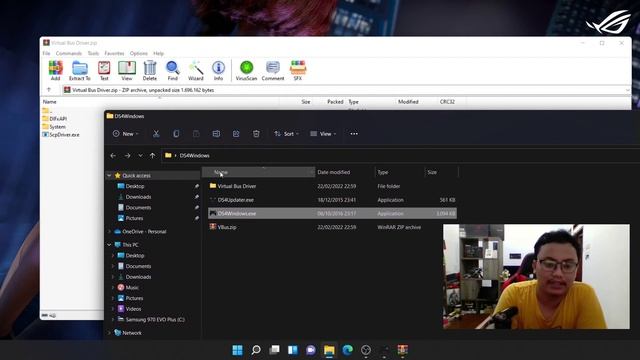
Task: Click the Share icon in Explorer toolbar
Action: [x=236, y=134]
